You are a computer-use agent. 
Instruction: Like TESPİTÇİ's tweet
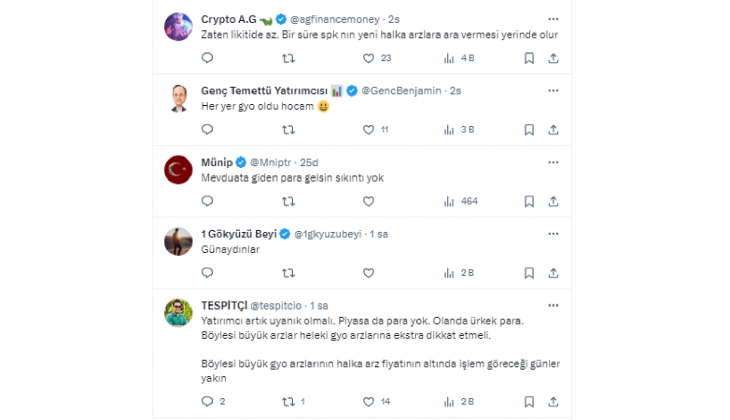(x=369, y=401)
